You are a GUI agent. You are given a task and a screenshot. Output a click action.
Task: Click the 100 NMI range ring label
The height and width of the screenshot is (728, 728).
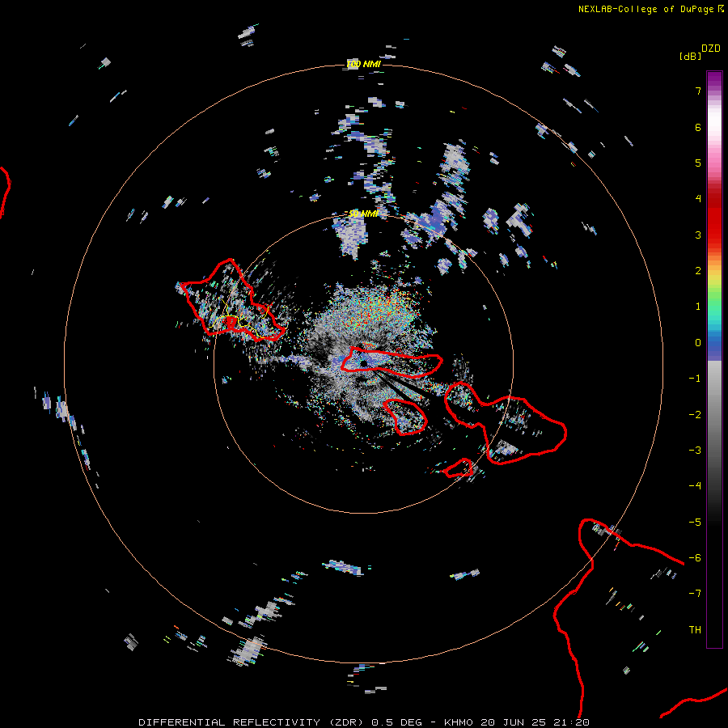tap(363, 64)
